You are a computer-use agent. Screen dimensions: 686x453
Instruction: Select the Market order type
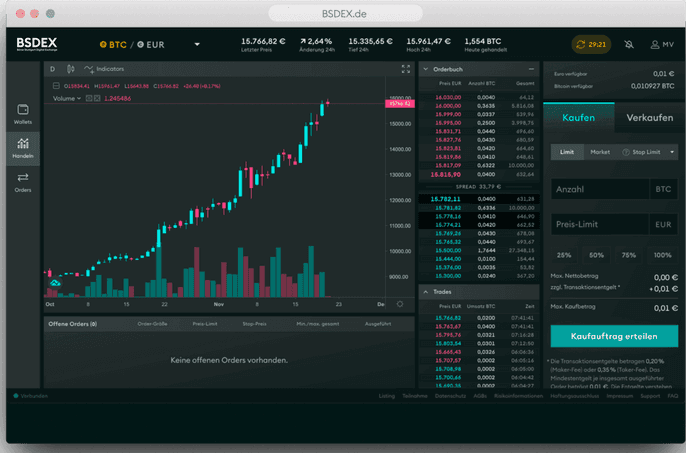600,152
